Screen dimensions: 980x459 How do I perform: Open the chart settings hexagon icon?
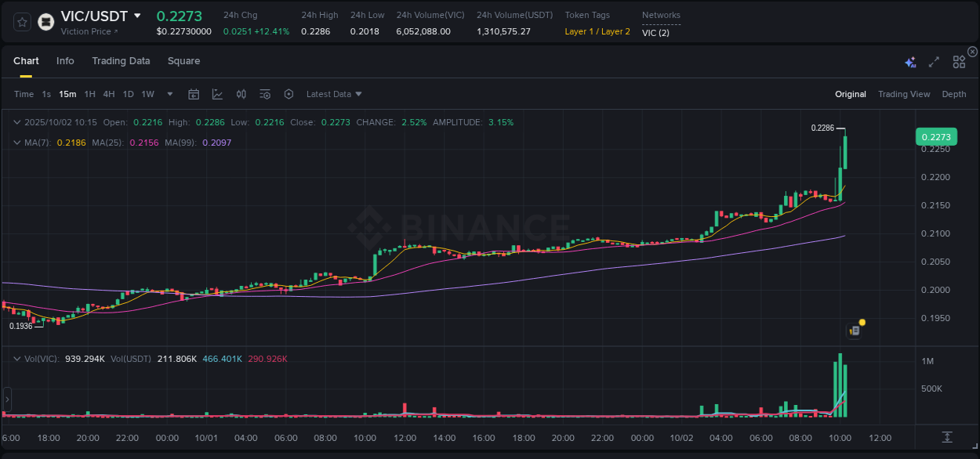click(289, 94)
